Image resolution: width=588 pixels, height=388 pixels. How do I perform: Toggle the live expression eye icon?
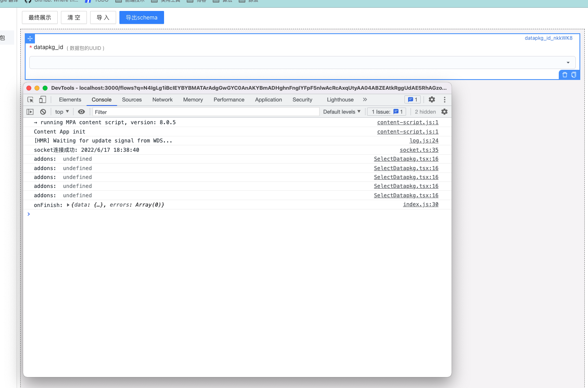(x=81, y=112)
